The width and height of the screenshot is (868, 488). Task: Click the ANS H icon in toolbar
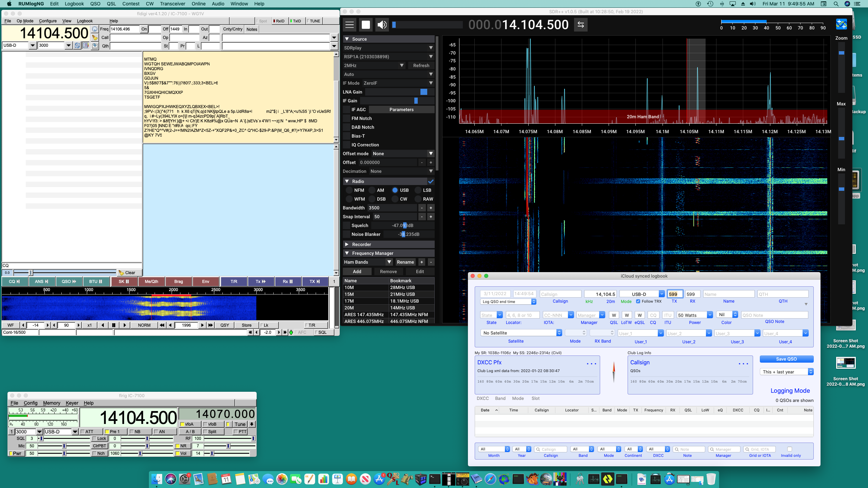point(41,281)
